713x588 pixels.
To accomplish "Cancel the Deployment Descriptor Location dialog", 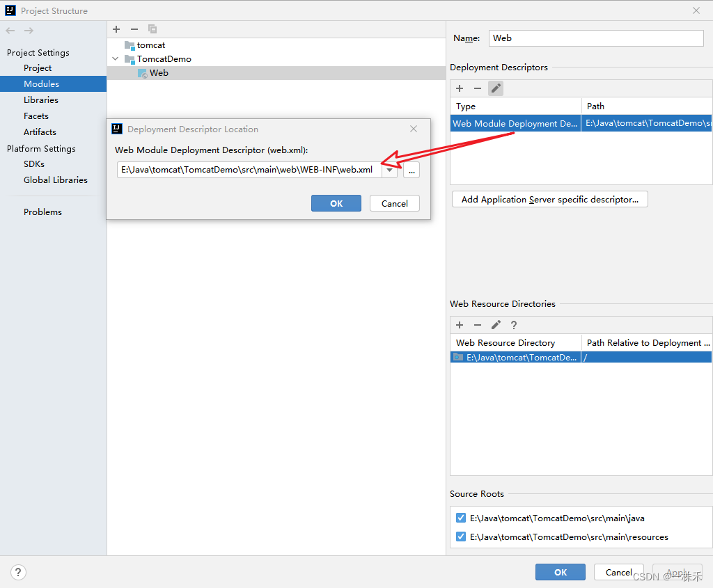I will (x=394, y=203).
